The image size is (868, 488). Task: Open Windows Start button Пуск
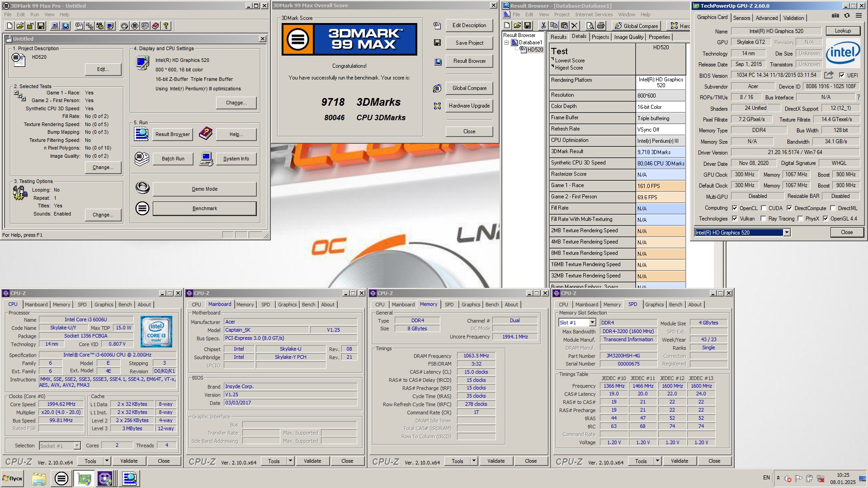coord(12,479)
